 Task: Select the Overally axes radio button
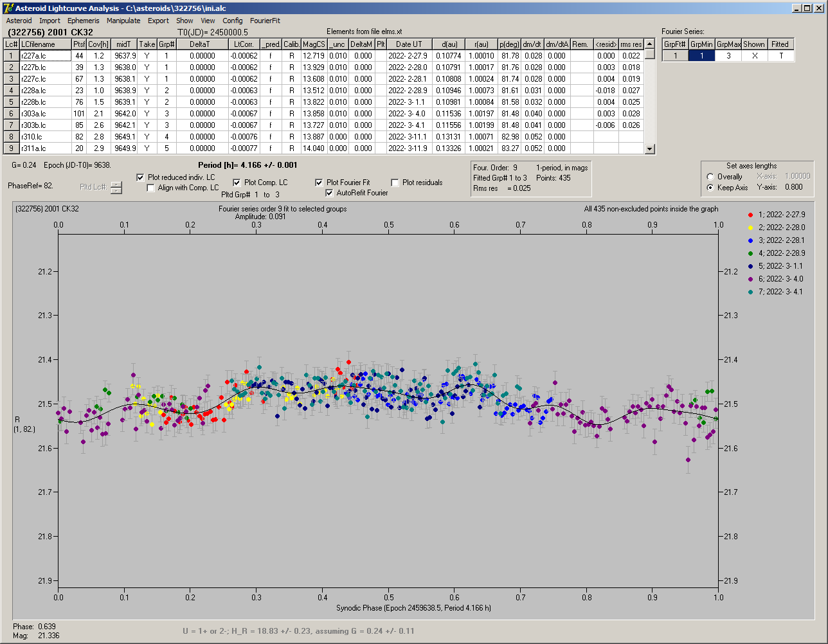coord(710,177)
